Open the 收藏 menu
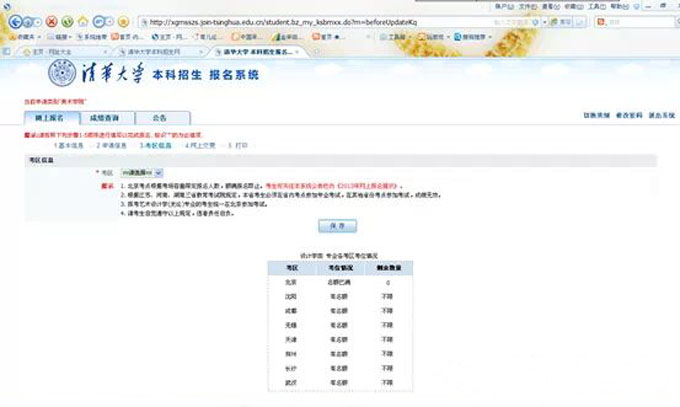680x407 pixels. pyautogui.click(x=573, y=7)
